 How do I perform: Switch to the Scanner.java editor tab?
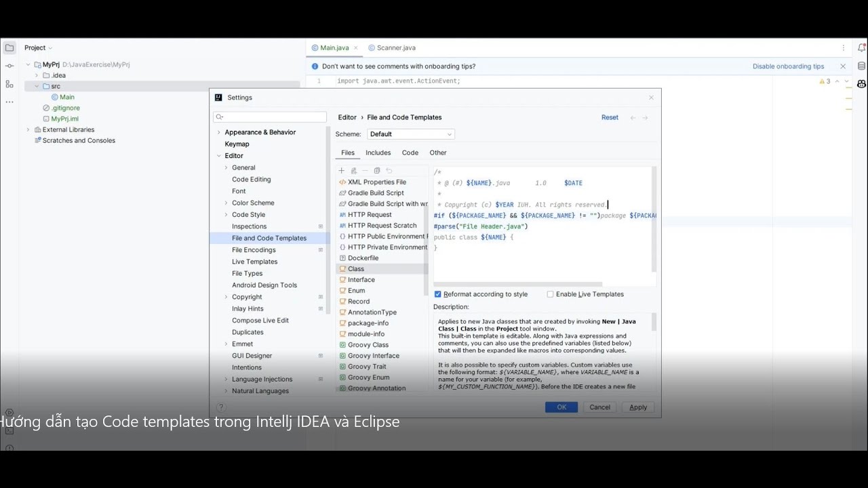click(x=392, y=48)
